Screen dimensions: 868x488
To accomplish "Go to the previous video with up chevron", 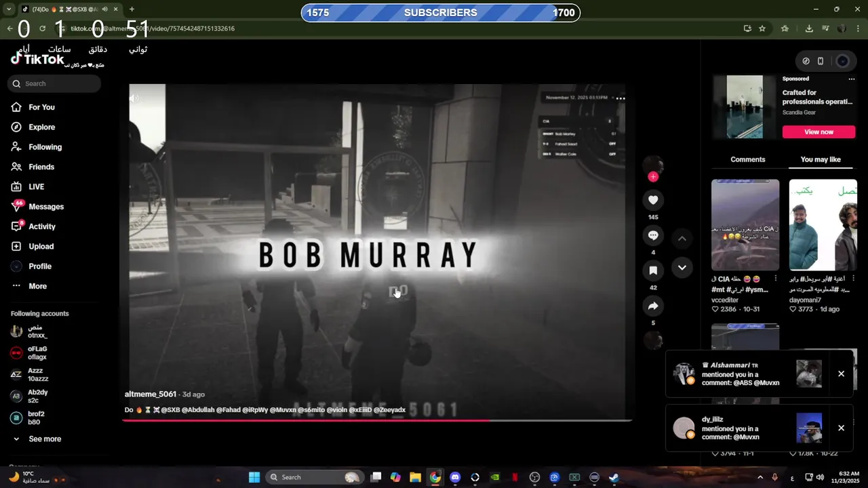I will click(682, 239).
